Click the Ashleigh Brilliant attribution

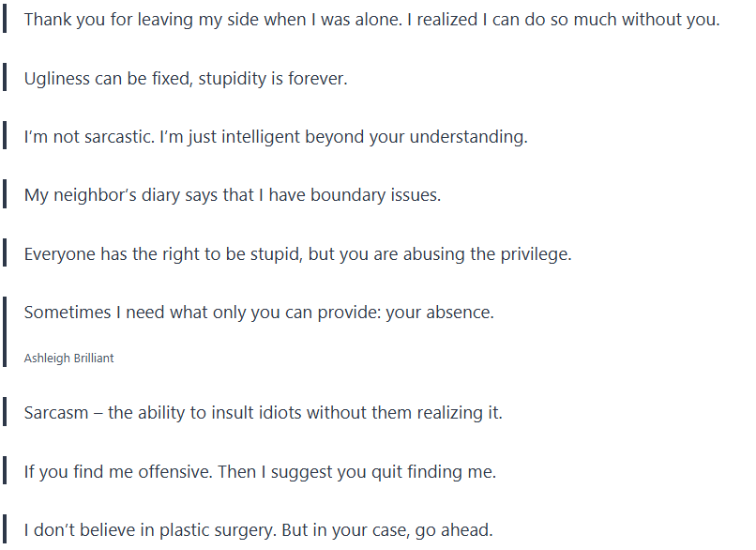pos(68,359)
